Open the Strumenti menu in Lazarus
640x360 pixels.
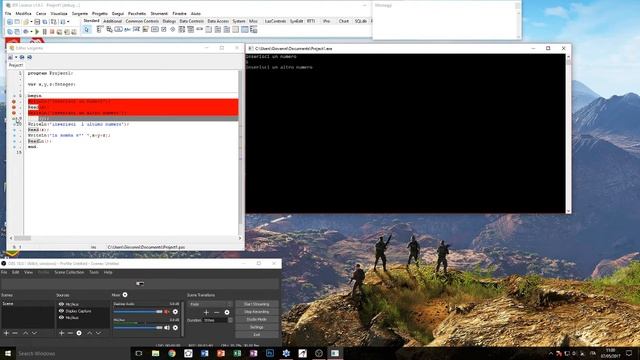tap(159, 13)
